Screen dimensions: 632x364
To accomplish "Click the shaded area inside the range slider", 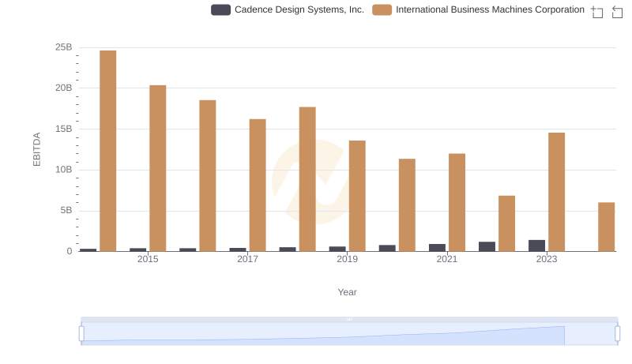I will click(x=322, y=334).
